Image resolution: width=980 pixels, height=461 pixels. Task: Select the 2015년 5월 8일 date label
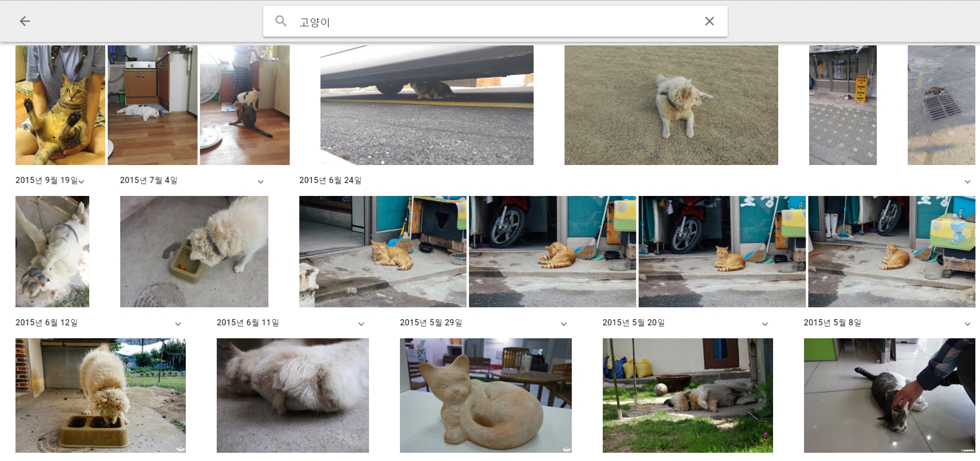coord(832,323)
